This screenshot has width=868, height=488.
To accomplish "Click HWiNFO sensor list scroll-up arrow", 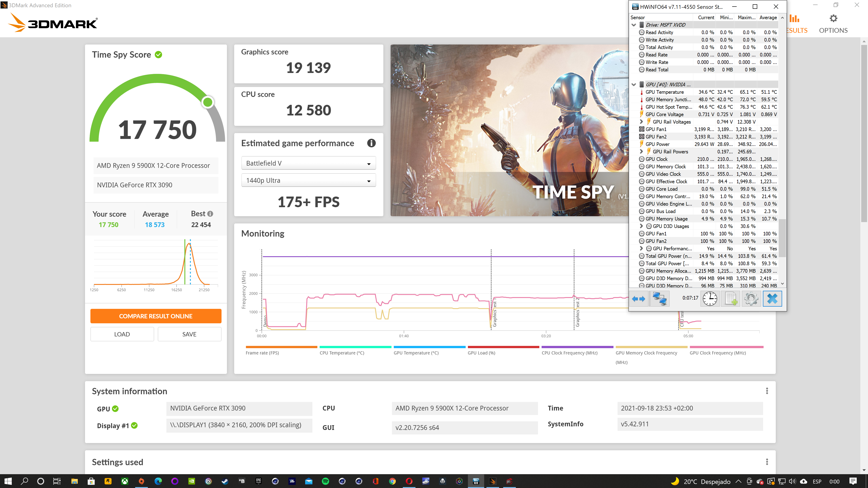I will click(782, 18).
